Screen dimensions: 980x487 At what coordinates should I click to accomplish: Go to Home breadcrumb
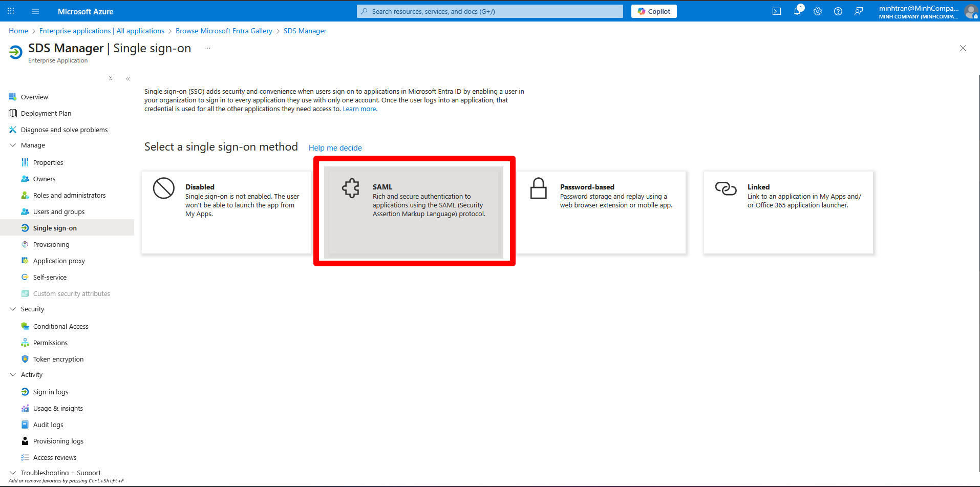18,31
